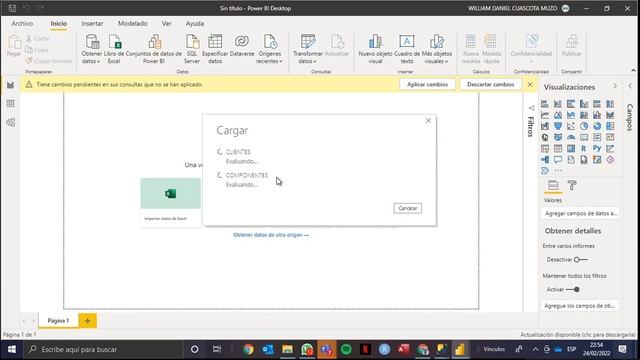This screenshot has height=360, width=640.
Task: Click the Windows search box in taskbar
Action: click(102, 349)
